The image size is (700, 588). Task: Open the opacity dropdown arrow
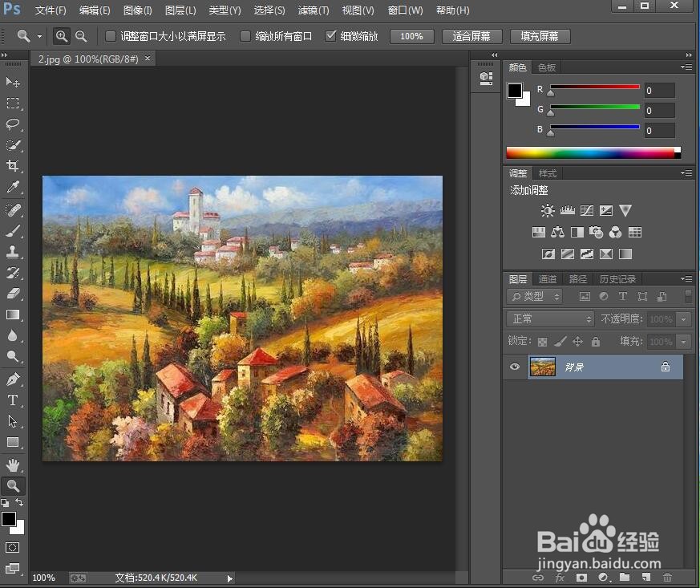[683, 319]
